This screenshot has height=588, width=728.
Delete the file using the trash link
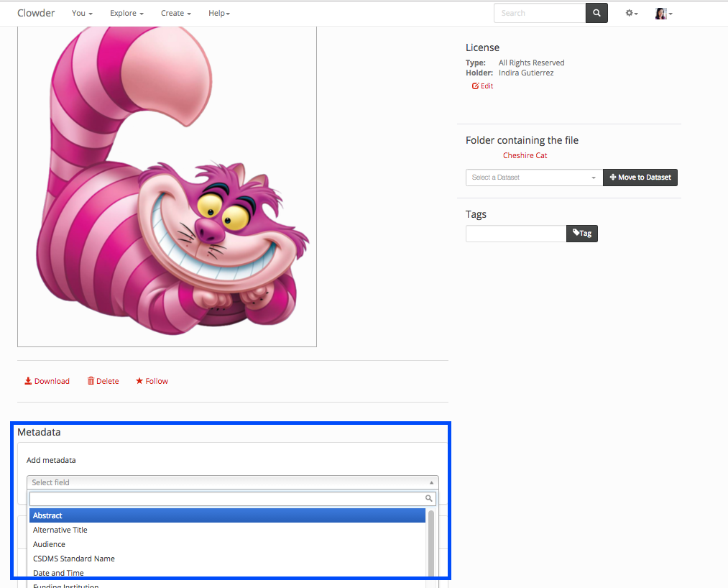click(x=103, y=381)
